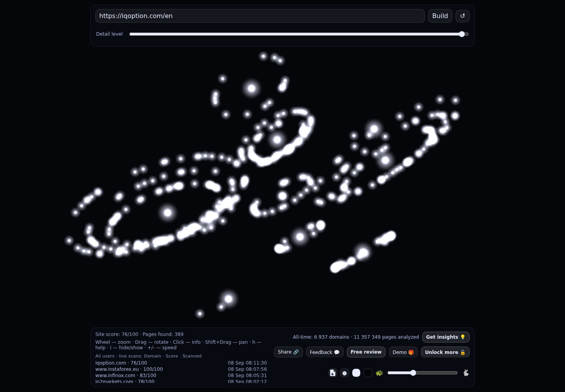Select the black color swatch
The height and width of the screenshot is (392, 565).
click(x=368, y=373)
